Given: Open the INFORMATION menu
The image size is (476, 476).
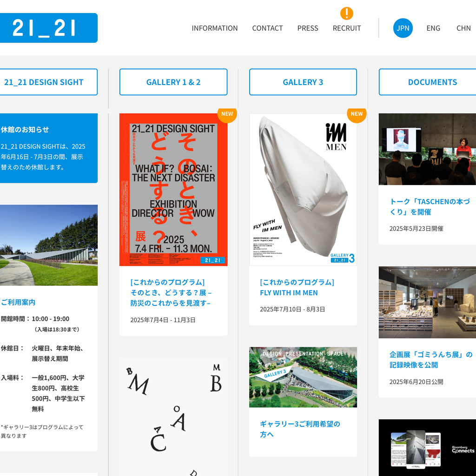Looking at the screenshot, I should [215, 28].
